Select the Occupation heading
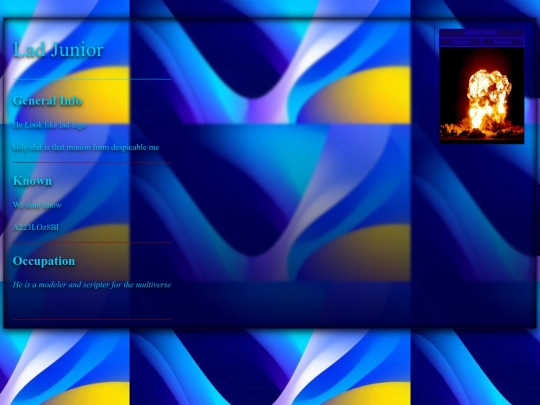Screen dimensions: 540x405 [x=44, y=261]
